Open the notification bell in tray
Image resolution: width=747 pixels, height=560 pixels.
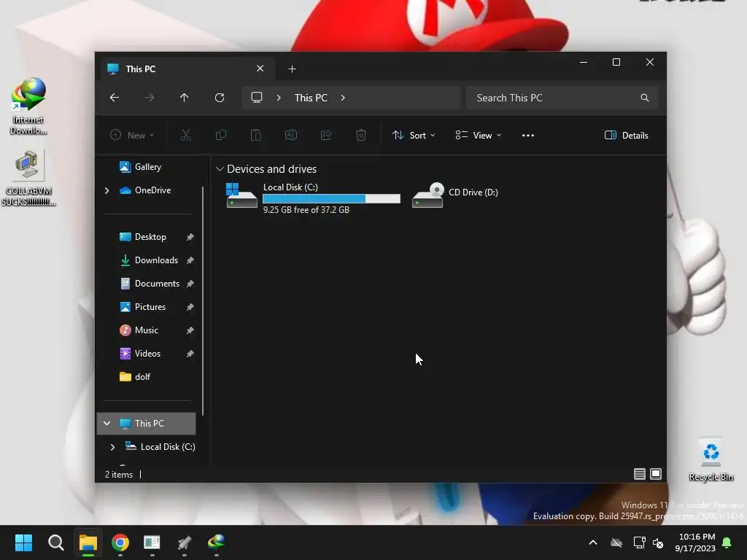(x=727, y=542)
